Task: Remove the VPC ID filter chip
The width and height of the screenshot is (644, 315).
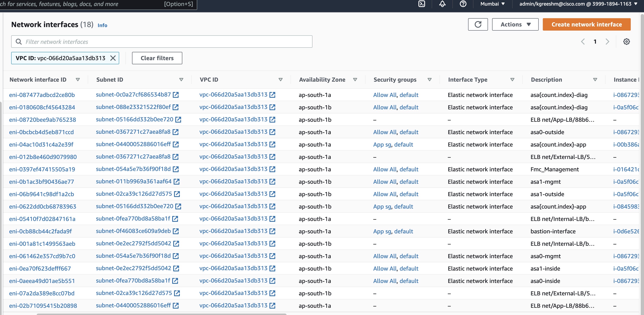Action: [113, 58]
